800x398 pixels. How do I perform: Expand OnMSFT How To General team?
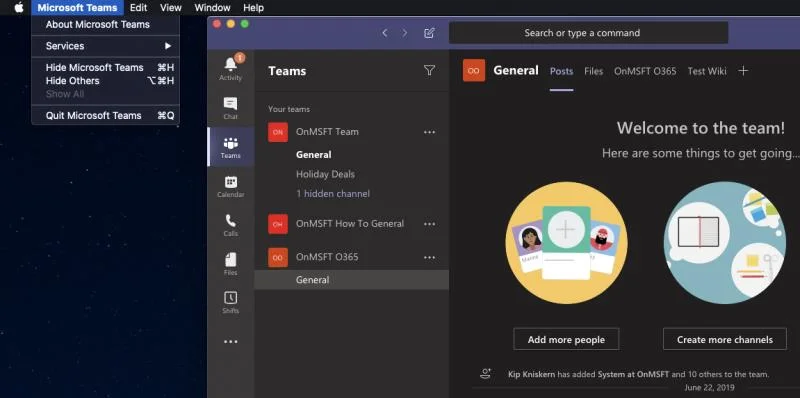[x=349, y=223]
